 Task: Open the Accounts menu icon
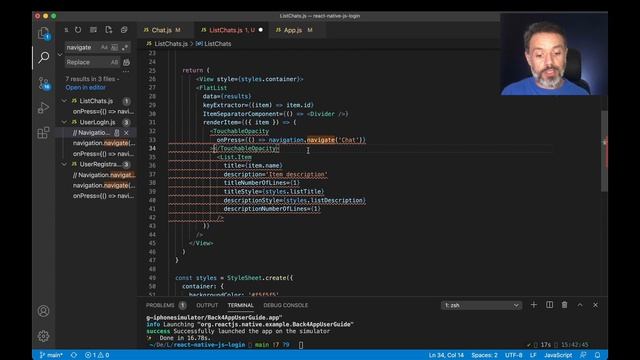tap(44, 311)
